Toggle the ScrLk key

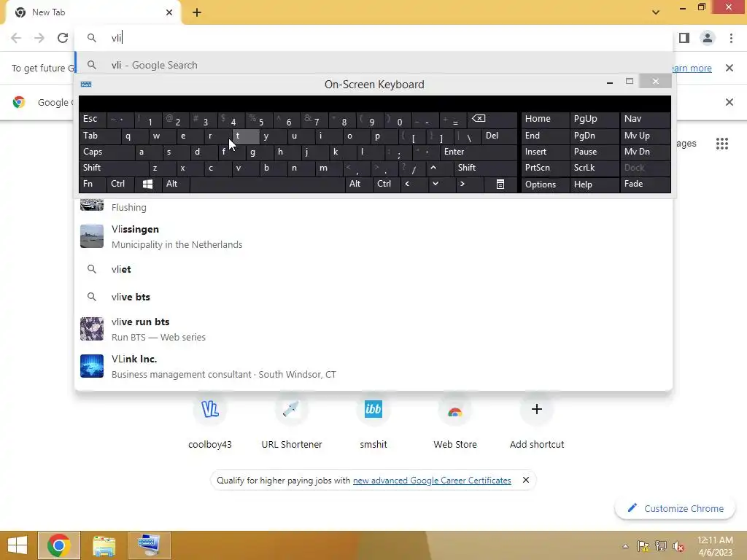(595, 168)
